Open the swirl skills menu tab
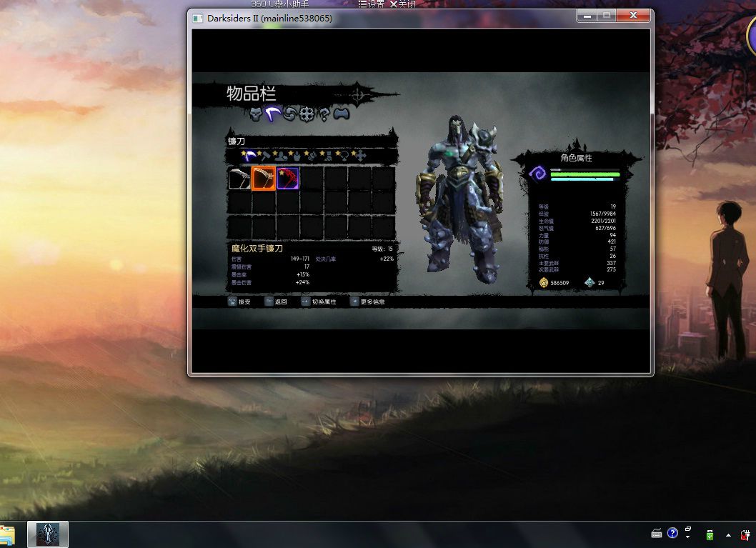The image size is (756, 548). [x=290, y=114]
